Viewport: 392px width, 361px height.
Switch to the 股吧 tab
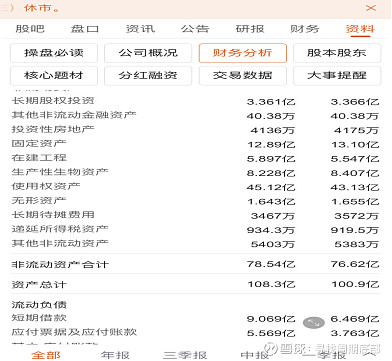click(30, 29)
